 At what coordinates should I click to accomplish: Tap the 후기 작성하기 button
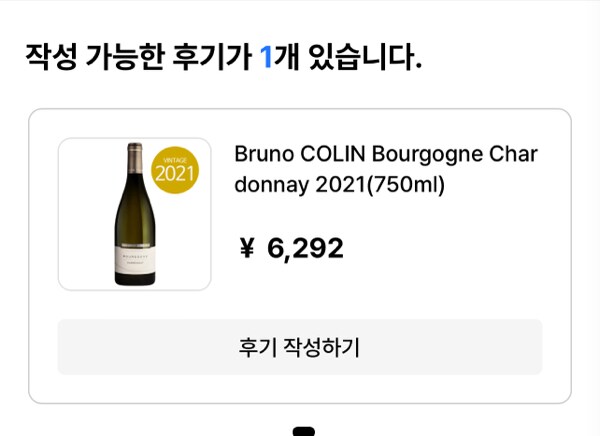[x=300, y=347]
